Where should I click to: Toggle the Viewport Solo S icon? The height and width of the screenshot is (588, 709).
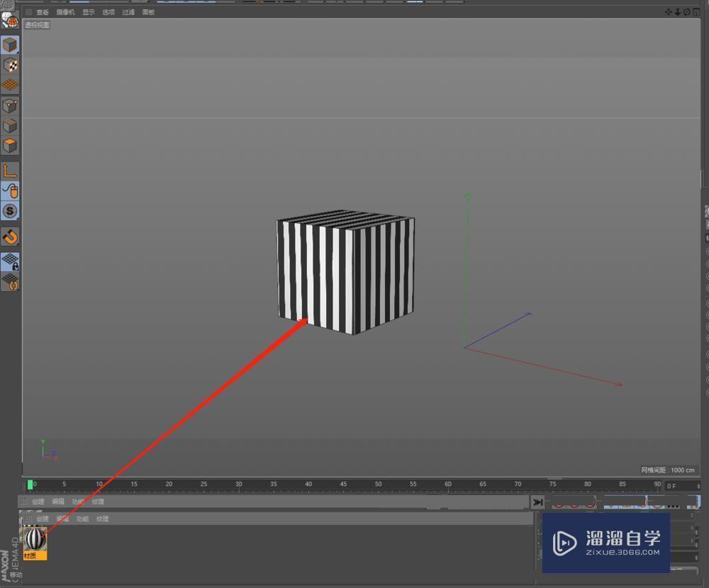coord(10,211)
